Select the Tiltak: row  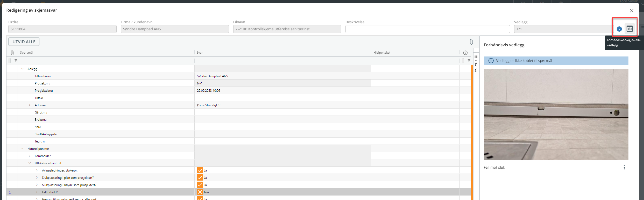(239, 98)
